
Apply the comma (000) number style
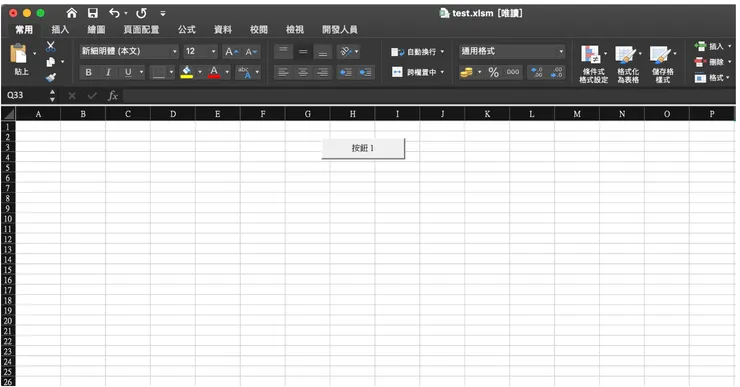click(513, 72)
